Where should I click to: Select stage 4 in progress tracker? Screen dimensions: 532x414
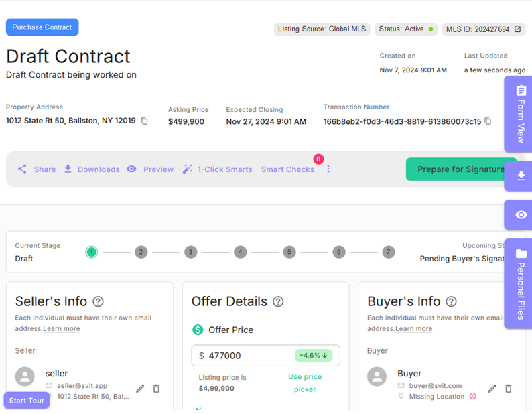(241, 252)
